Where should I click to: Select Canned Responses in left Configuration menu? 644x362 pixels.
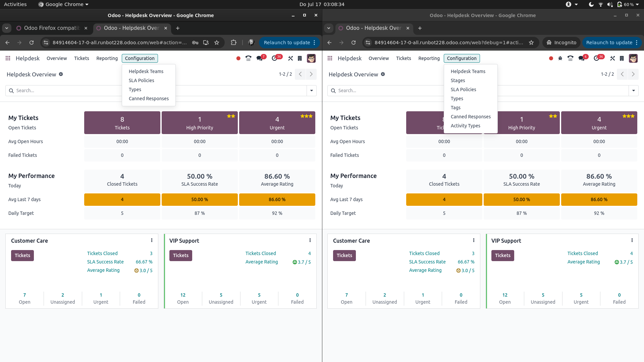point(149,99)
